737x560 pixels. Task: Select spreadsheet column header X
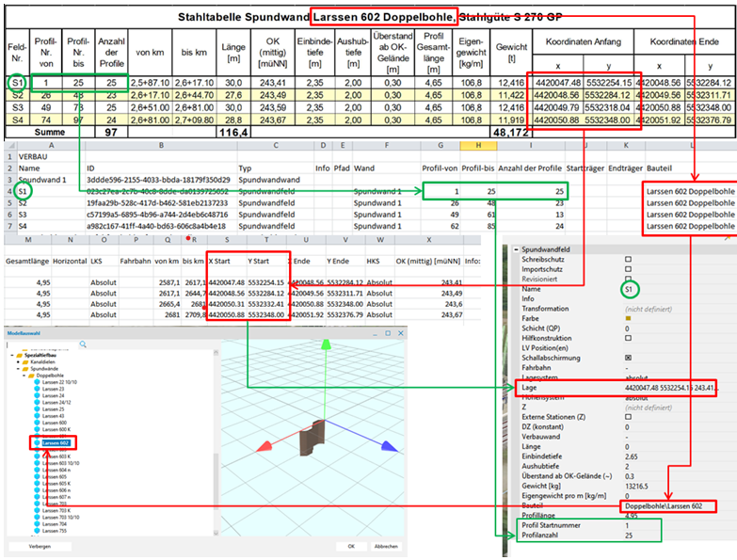(x=428, y=240)
